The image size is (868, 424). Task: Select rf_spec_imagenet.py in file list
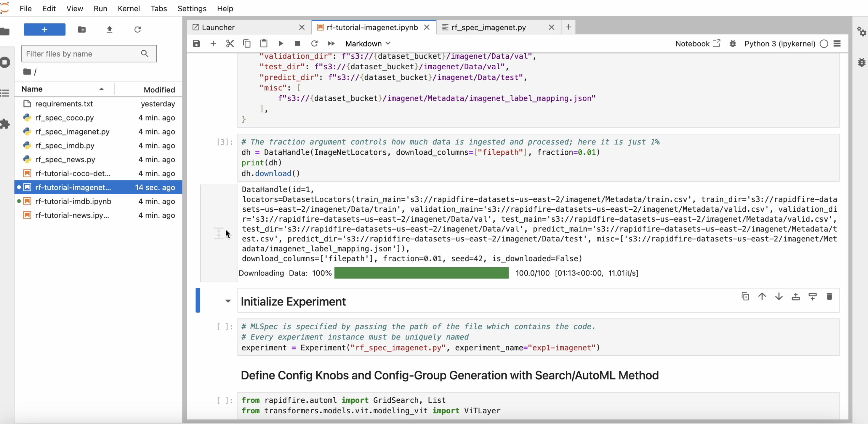[98, 132]
